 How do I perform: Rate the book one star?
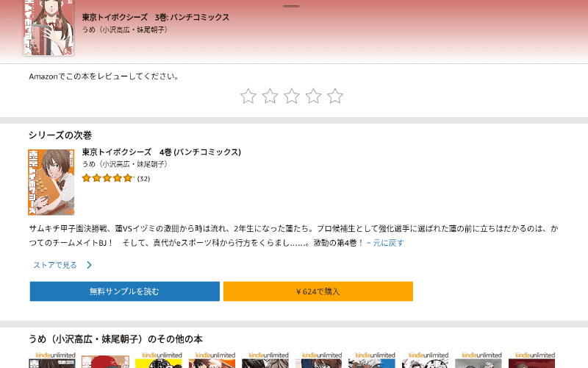(x=248, y=96)
